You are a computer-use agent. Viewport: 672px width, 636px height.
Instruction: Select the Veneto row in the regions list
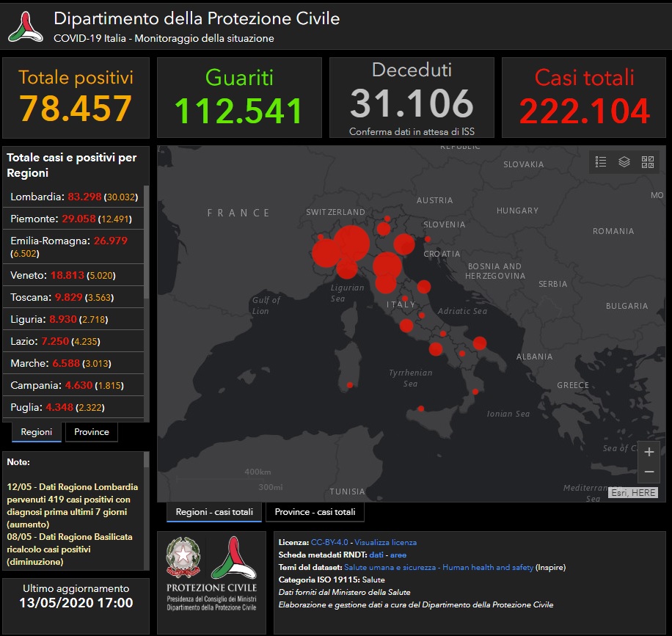click(x=73, y=275)
